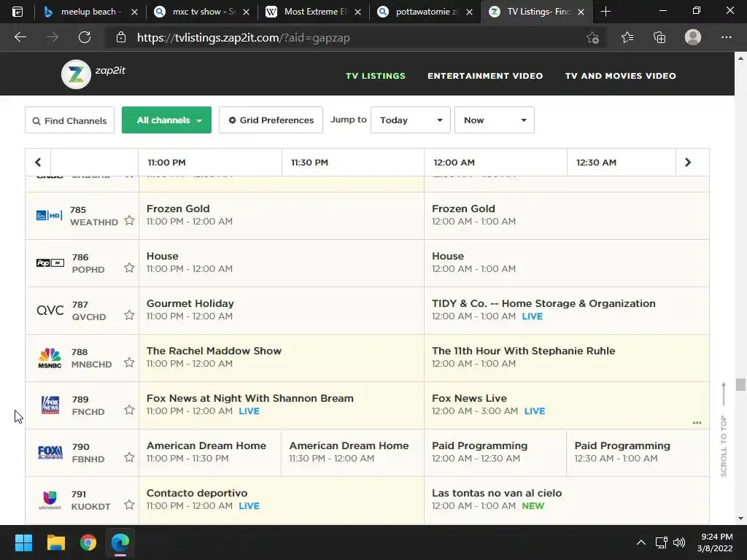
Task: Click the more options dots in Fox News Live
Action: (x=697, y=423)
